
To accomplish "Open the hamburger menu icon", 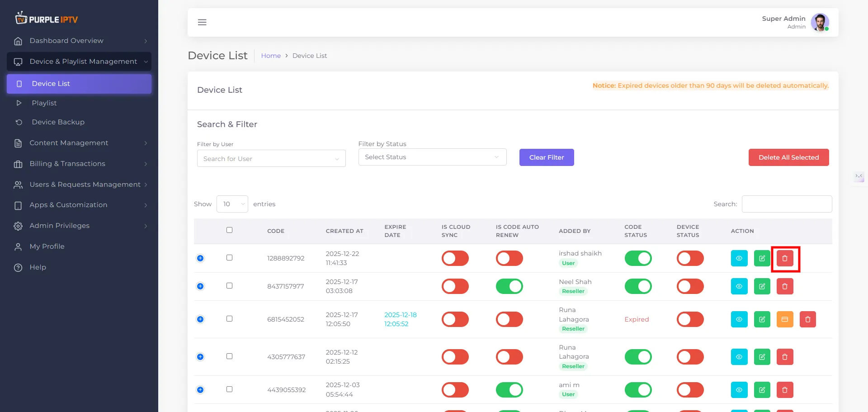I will pyautogui.click(x=202, y=22).
